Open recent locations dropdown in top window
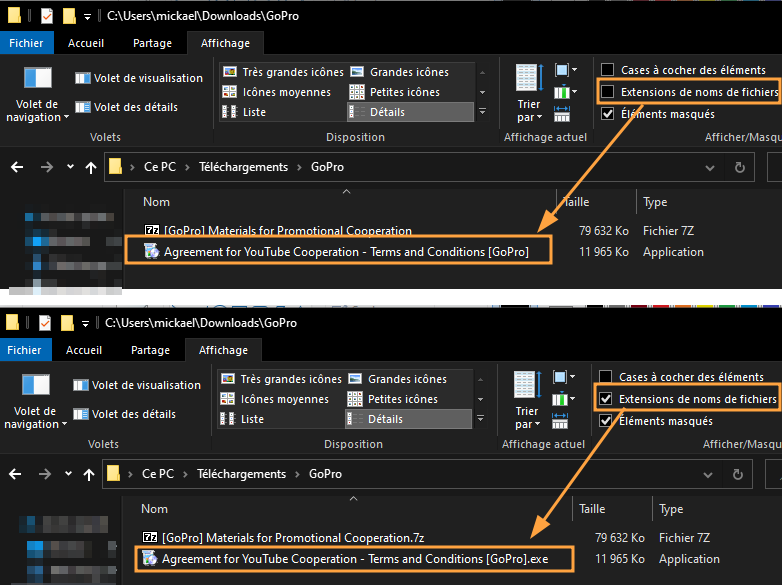Viewport: 782px width, 585px height. pos(70,167)
